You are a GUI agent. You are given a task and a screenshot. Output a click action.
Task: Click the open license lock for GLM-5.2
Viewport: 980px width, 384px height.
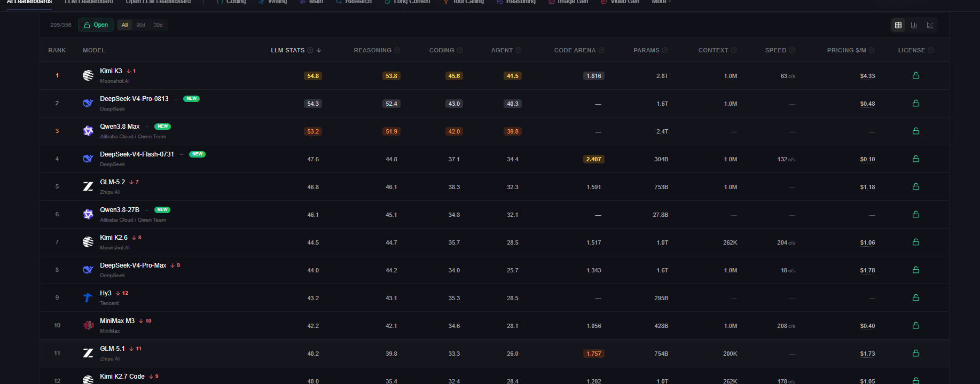pos(916,186)
